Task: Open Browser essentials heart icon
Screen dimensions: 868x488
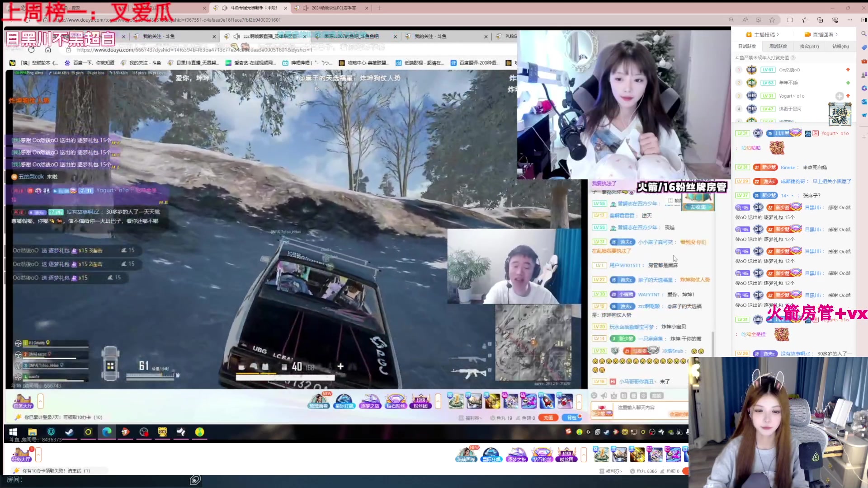Action: pyautogui.click(x=835, y=20)
